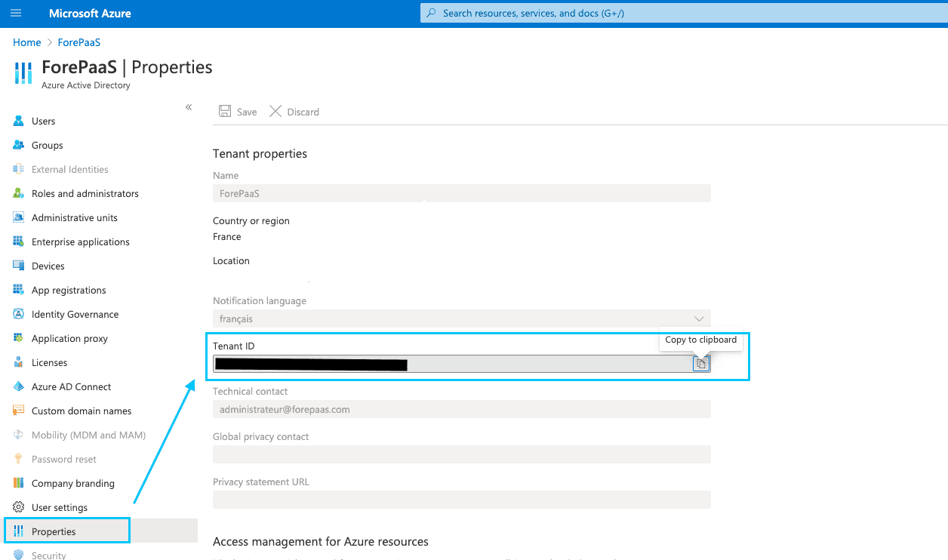Image resolution: width=948 pixels, height=560 pixels.
Task: Click the Devices icon
Action: point(19,266)
